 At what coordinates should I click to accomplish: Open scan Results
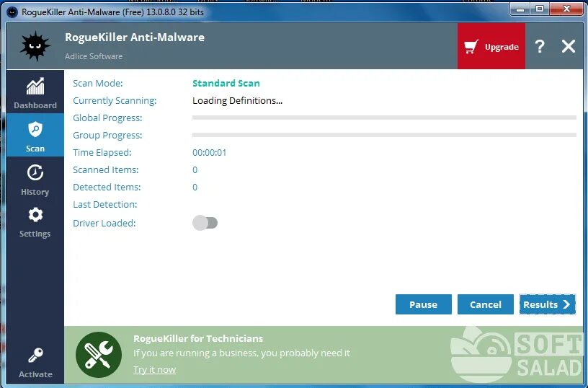[547, 304]
